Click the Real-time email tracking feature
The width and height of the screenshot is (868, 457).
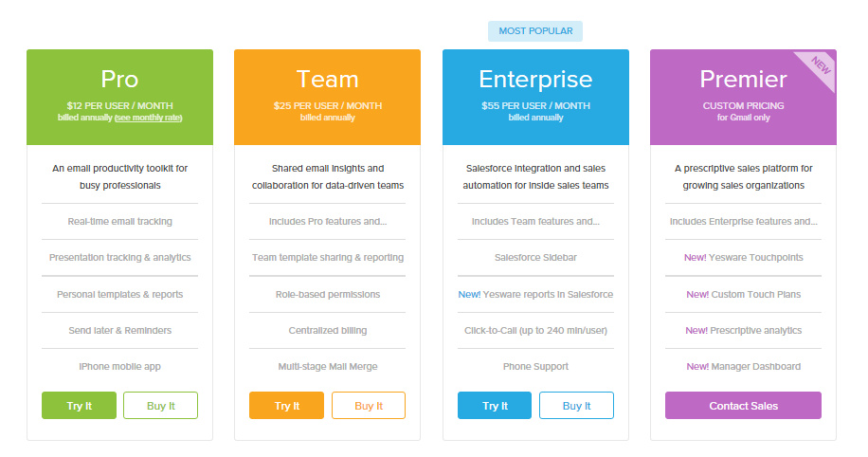[x=119, y=222]
